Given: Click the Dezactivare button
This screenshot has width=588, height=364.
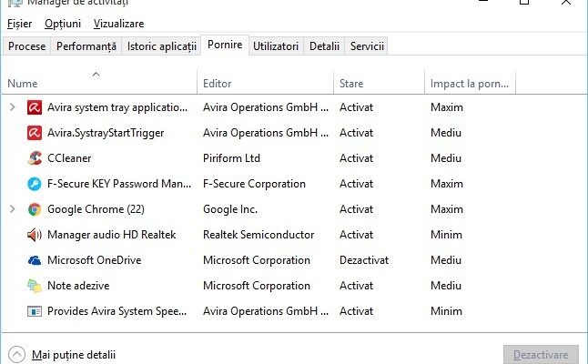Looking at the screenshot, I should pos(540,355).
